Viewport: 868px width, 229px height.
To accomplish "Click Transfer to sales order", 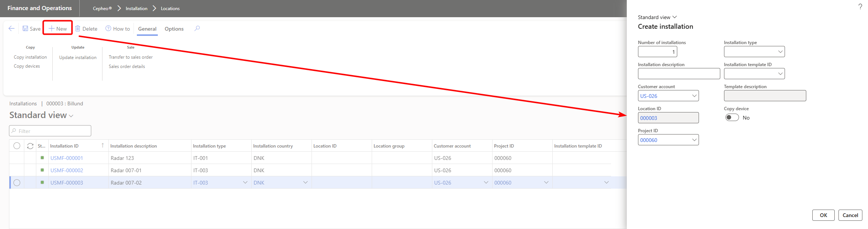I will pyautogui.click(x=131, y=57).
